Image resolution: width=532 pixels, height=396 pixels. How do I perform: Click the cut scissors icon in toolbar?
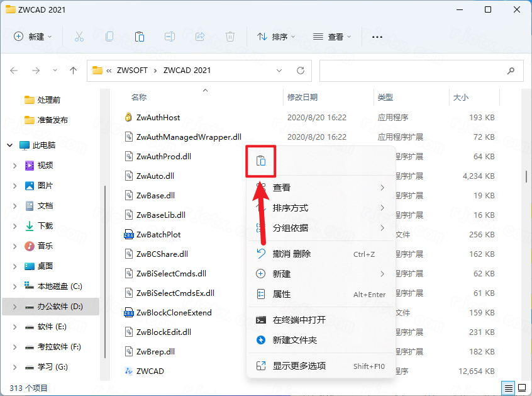point(79,37)
